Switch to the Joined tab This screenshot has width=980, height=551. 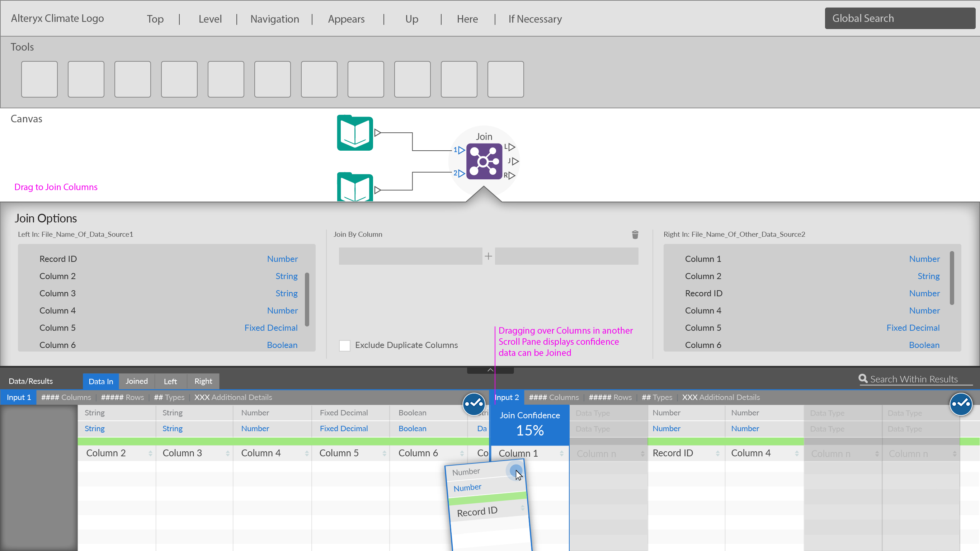click(137, 381)
